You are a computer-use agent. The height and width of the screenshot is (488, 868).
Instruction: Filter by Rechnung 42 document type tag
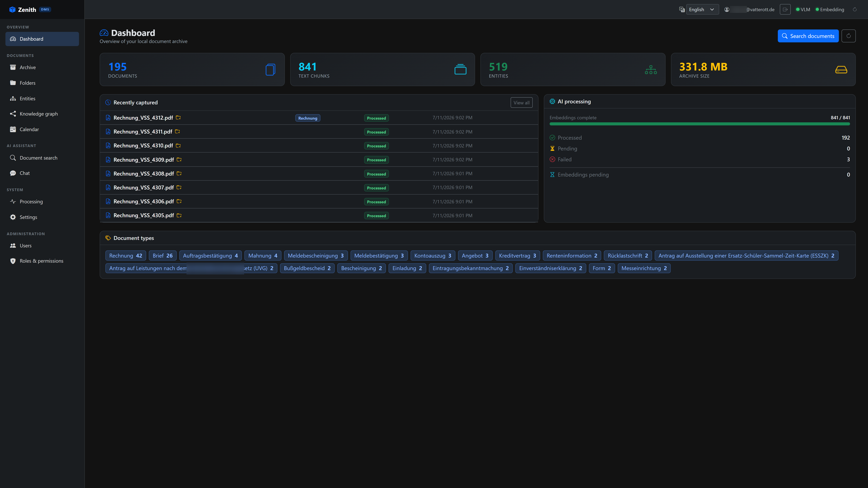click(x=126, y=256)
